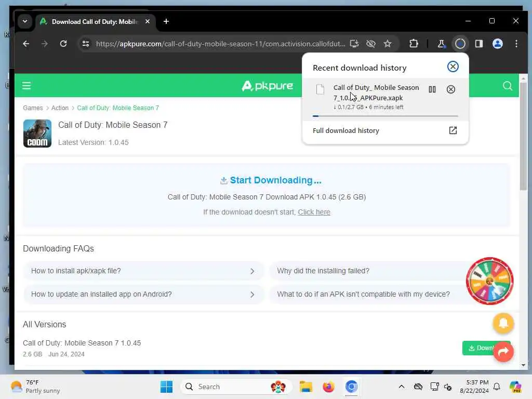
Task: Click the download progress bar
Action: coord(385,116)
